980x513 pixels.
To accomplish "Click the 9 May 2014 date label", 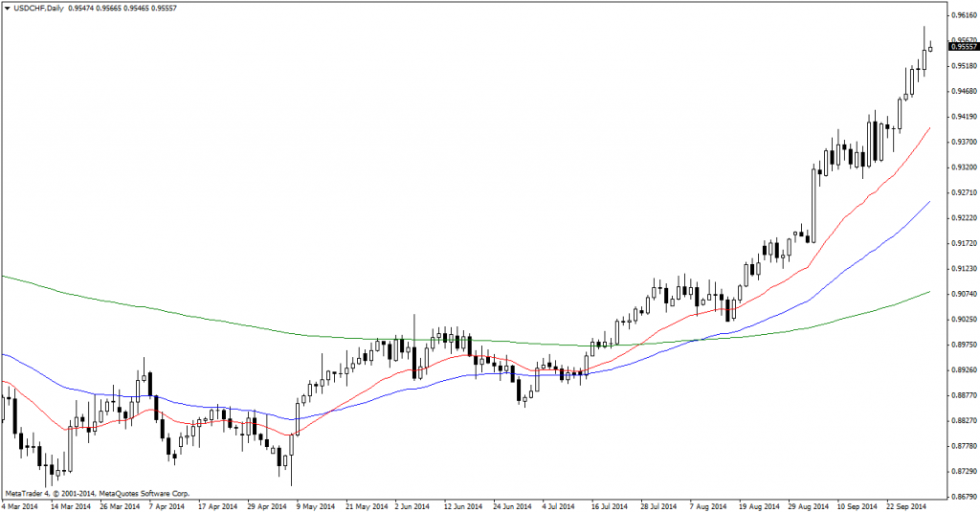I will click(318, 504).
